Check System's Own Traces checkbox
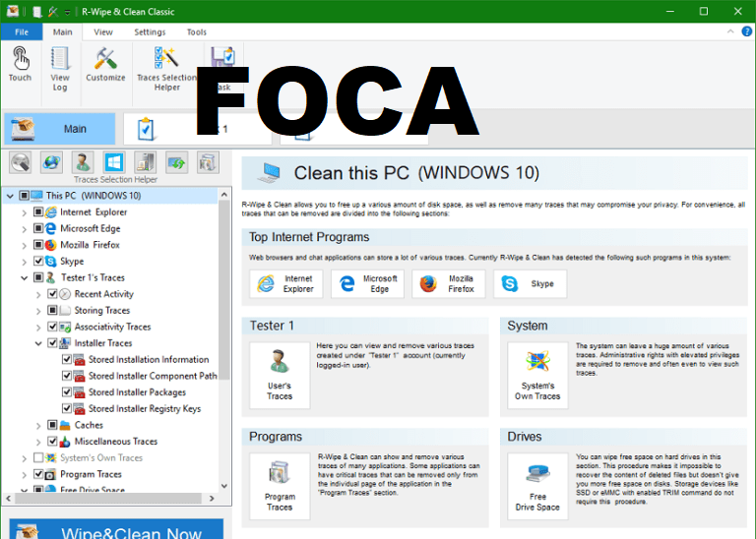Screen dimensions: 756x539 [38, 457]
